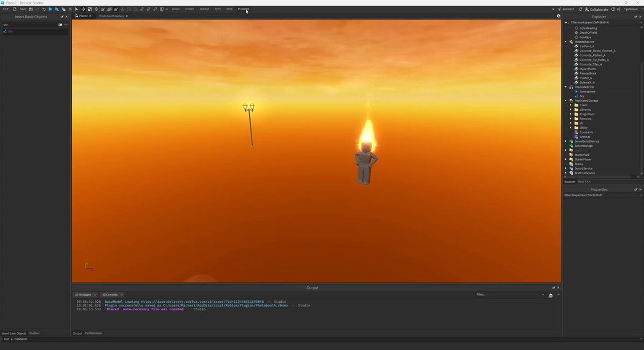Click the Share icon next to Collaborate
Image resolution: width=644 pixels, height=350 pixels.
pyautogui.click(x=619, y=9)
